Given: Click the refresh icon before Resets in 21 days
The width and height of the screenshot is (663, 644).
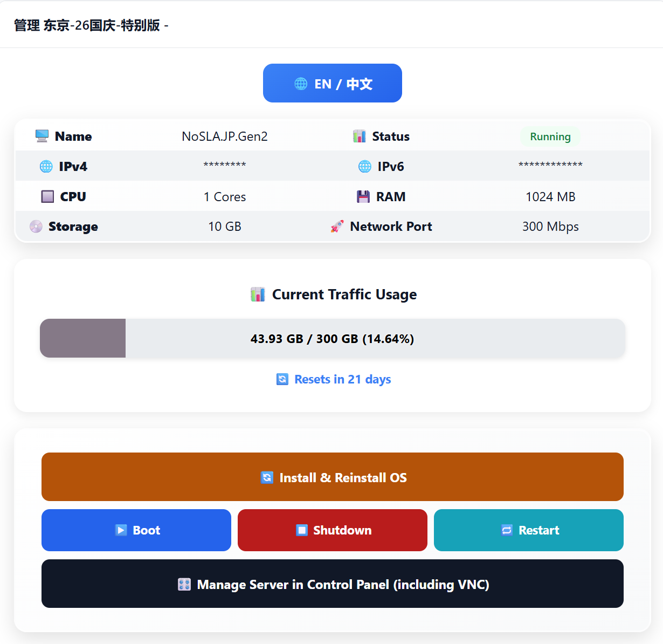Looking at the screenshot, I should click(x=282, y=379).
